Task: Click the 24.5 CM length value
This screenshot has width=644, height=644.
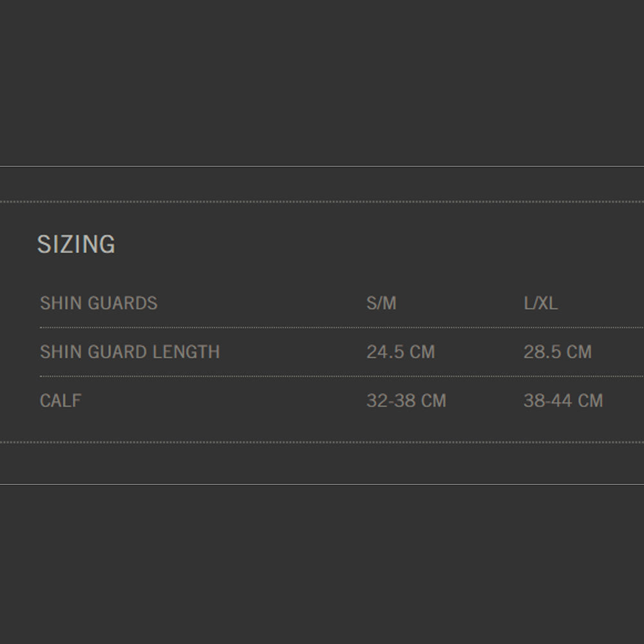Action: [x=401, y=352]
